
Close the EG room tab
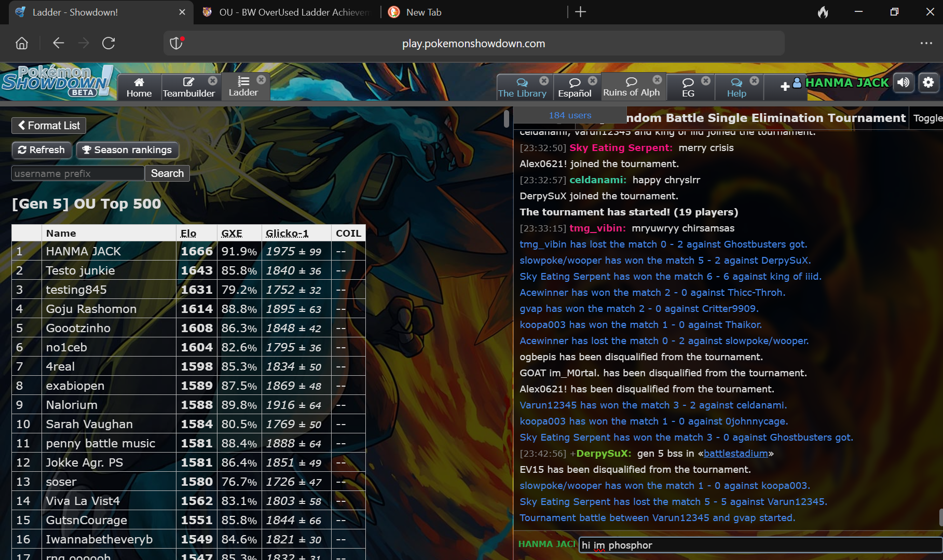point(706,80)
